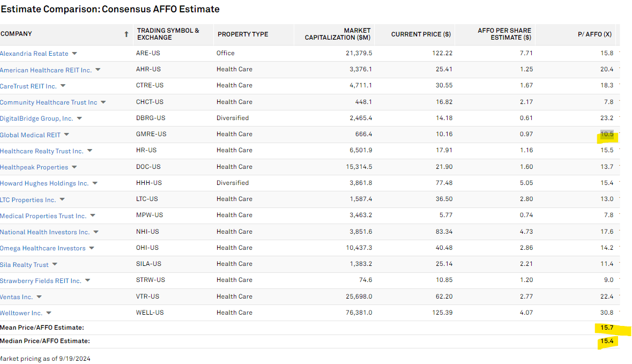The width and height of the screenshot is (632, 364).
Task: Click the Market Capitalization ($M) column header
Action: coord(337,34)
